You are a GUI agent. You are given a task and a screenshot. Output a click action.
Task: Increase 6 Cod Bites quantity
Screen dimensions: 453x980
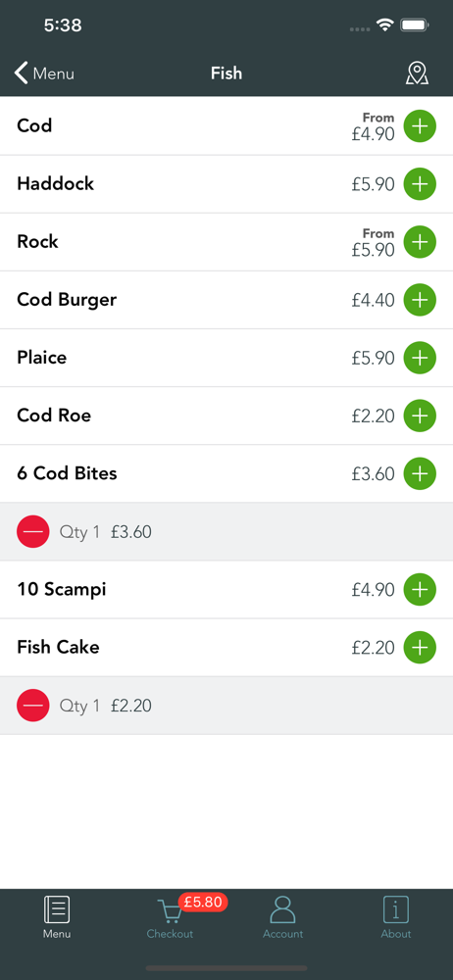[x=420, y=473]
